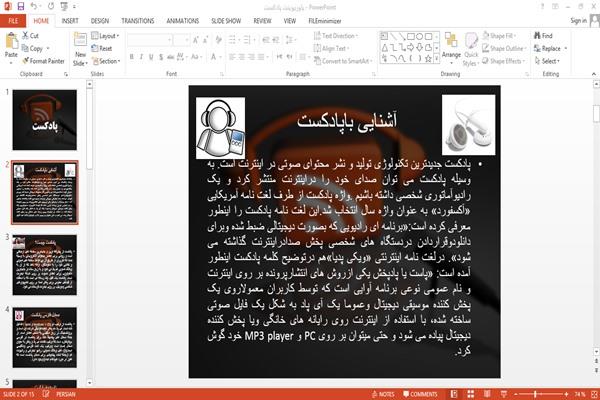Switch to the SLIDE SHOW tab
This screenshot has height=400, width=600.
[x=226, y=21]
